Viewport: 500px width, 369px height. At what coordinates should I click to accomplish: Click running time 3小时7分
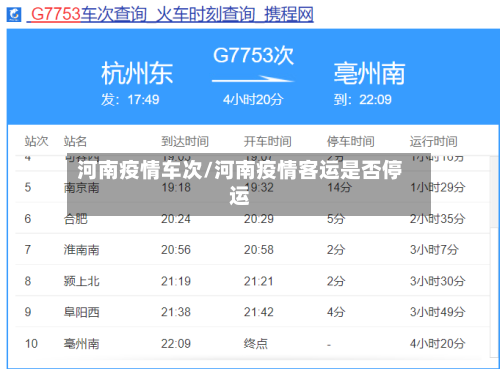(x=434, y=250)
